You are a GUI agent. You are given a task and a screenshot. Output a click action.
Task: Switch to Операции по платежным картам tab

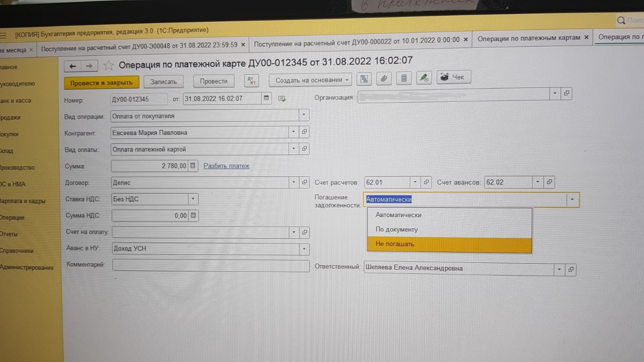coord(528,38)
